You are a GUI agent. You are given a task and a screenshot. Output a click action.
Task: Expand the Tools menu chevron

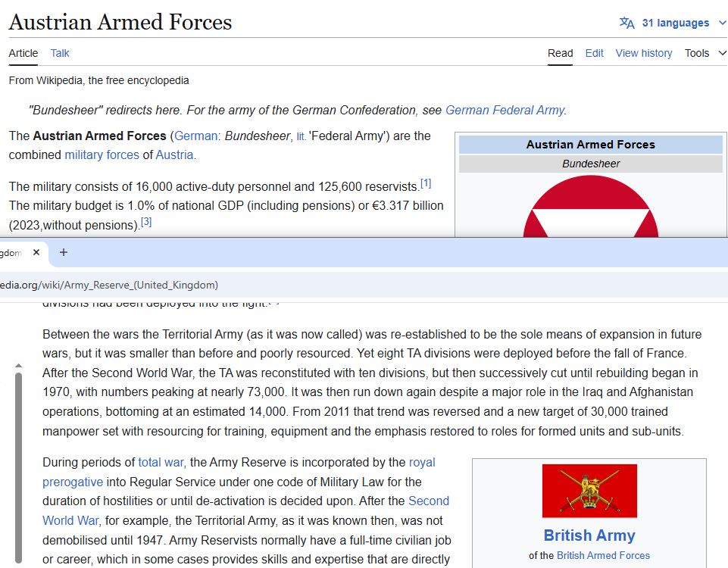(x=723, y=53)
